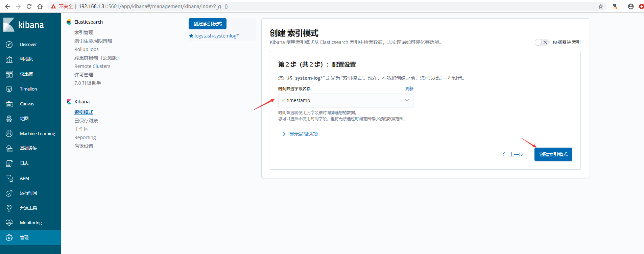Open Reporting under Kibana

[x=85, y=137]
